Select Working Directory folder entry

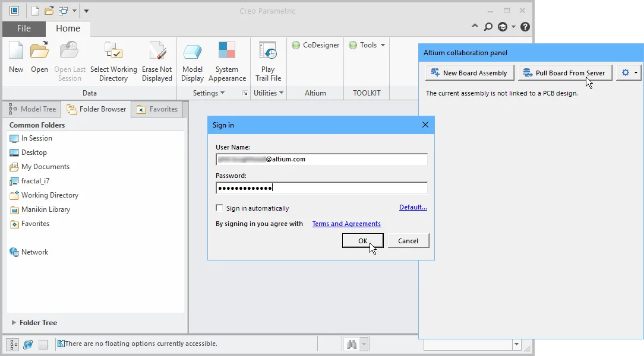coord(44,195)
